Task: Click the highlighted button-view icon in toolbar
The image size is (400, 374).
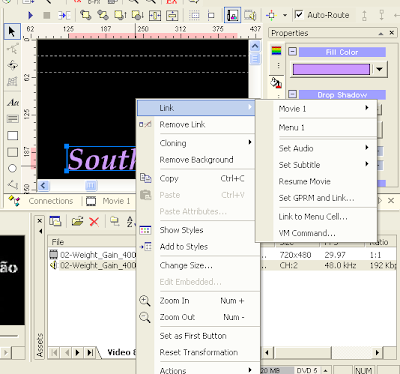Action: [x=232, y=15]
